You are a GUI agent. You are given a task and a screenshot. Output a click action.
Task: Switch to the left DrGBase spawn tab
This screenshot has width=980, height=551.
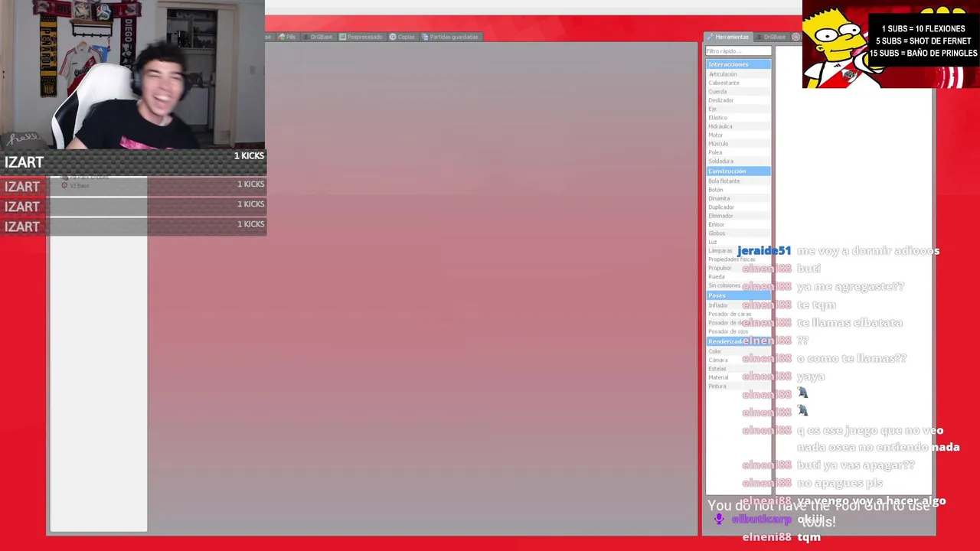coord(317,37)
